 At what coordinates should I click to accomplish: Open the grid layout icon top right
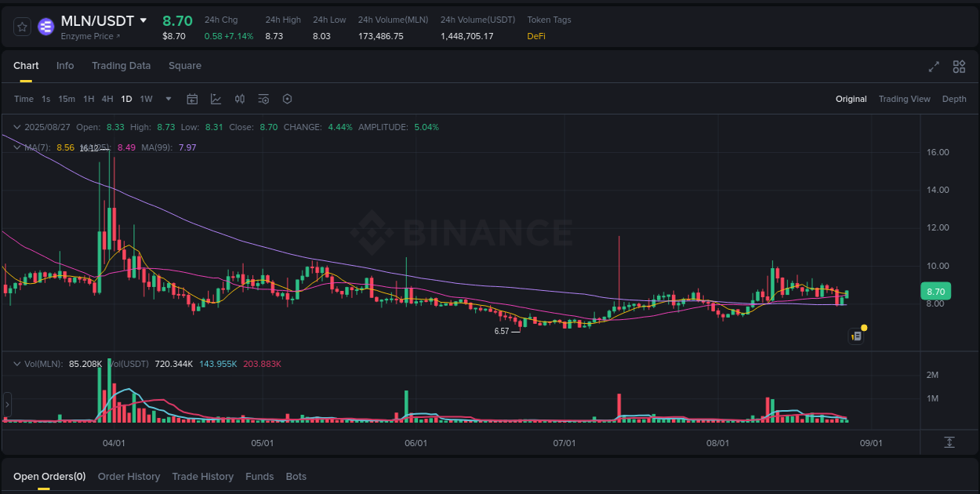[959, 67]
